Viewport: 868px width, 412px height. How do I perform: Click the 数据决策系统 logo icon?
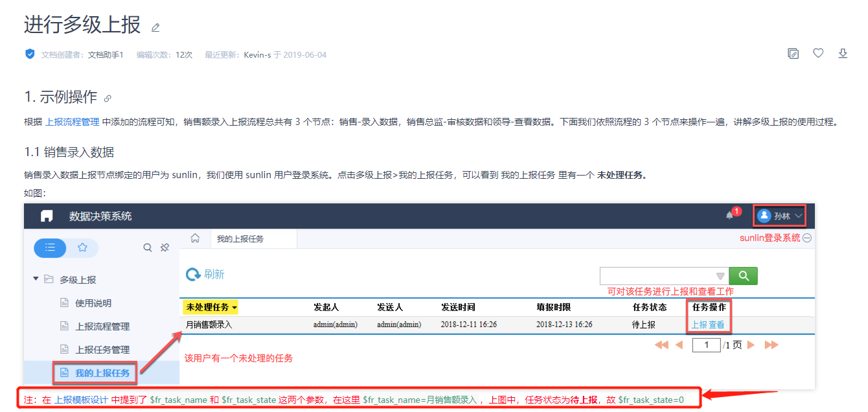[47, 216]
